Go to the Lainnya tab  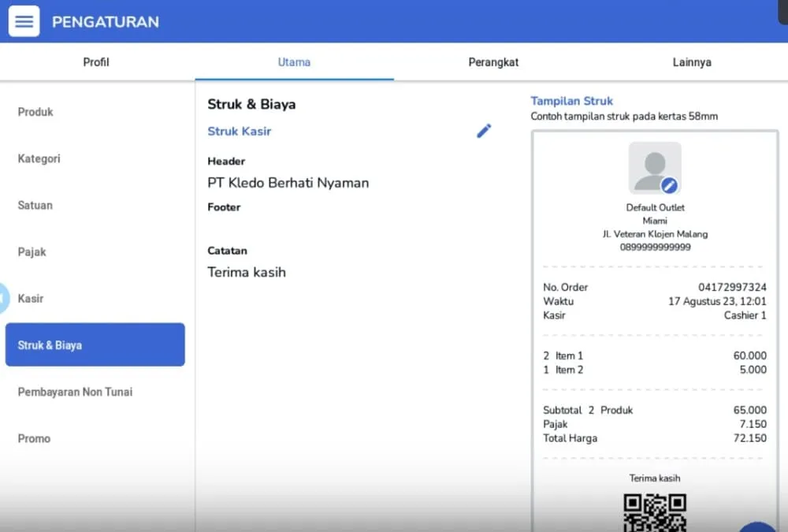point(692,62)
